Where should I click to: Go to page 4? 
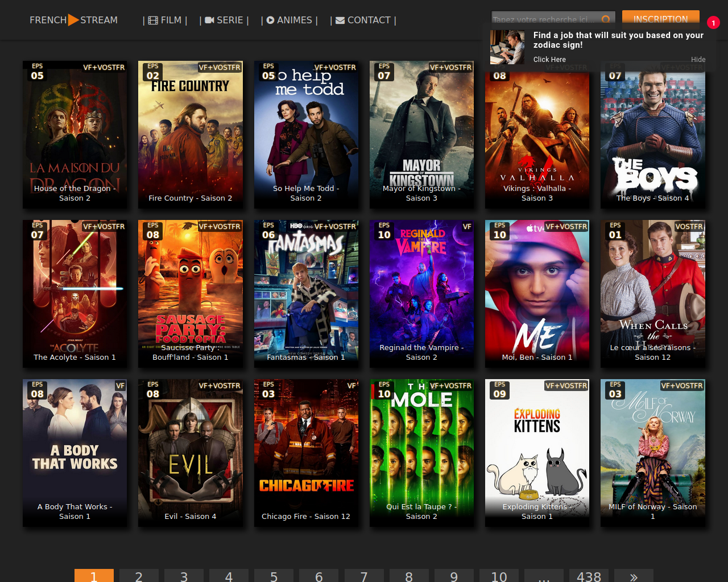pyautogui.click(x=229, y=576)
